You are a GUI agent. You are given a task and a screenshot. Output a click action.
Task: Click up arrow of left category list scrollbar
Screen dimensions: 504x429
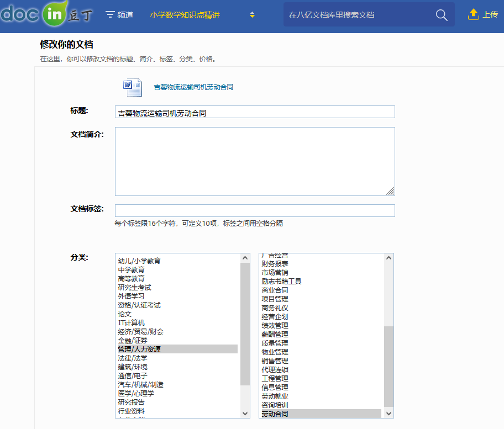pos(245,258)
